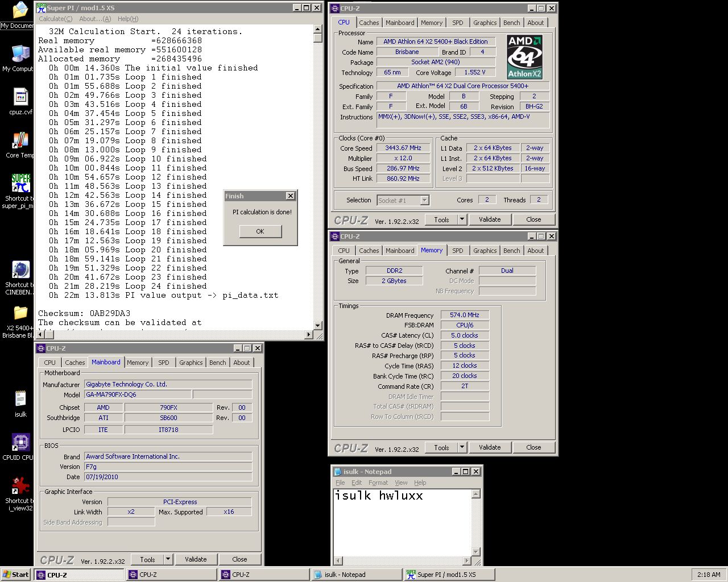Viewport: 728px width, 582px height.
Task: Click Super PI vertical scrollbar down arrow
Action: (x=318, y=326)
